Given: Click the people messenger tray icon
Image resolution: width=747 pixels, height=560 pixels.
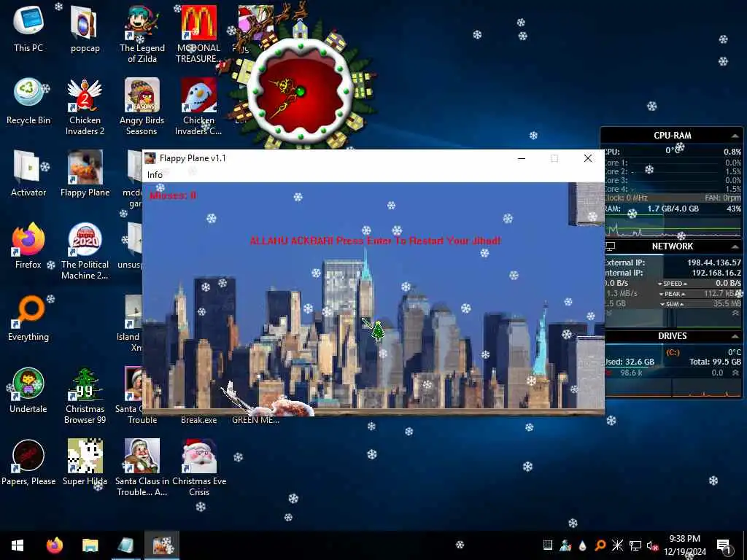Looking at the screenshot, I should click(565, 545).
